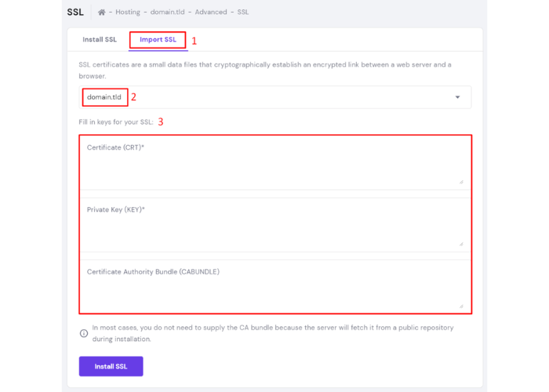Screen dimensions: 549x392
Task: Select the Import SSL tab
Action: point(158,39)
